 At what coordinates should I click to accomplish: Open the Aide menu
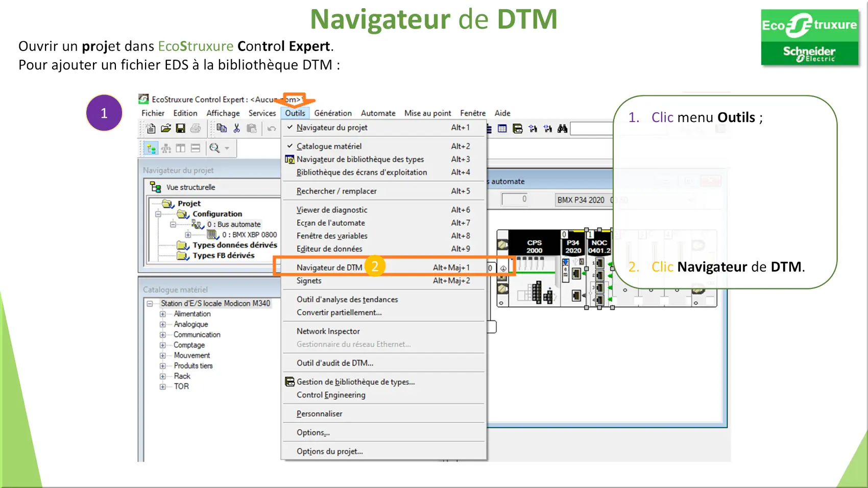coord(502,113)
